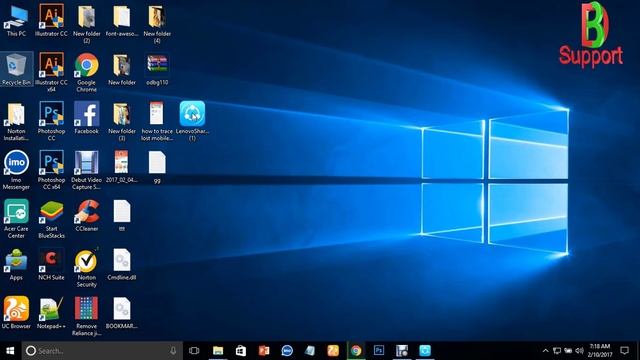Image resolution: width=640 pixels, height=360 pixels.
Task: Select the Start BlueStacks shortcut
Action: click(x=51, y=219)
